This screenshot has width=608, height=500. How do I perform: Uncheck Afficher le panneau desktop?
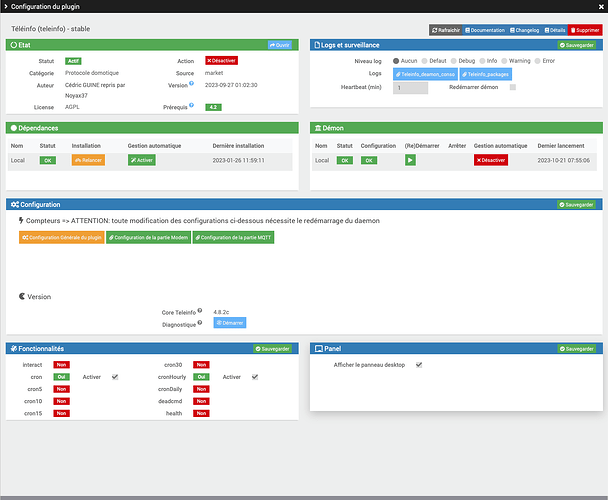[419, 365]
